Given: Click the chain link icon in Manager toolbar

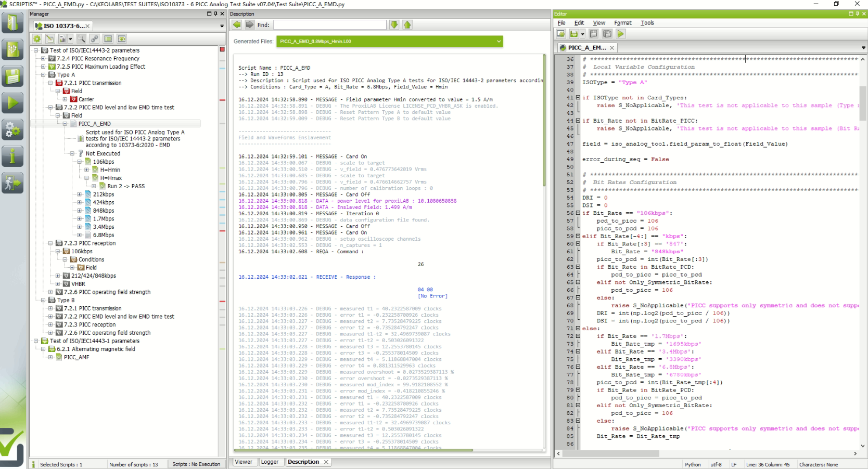Looking at the screenshot, I should 94,39.
